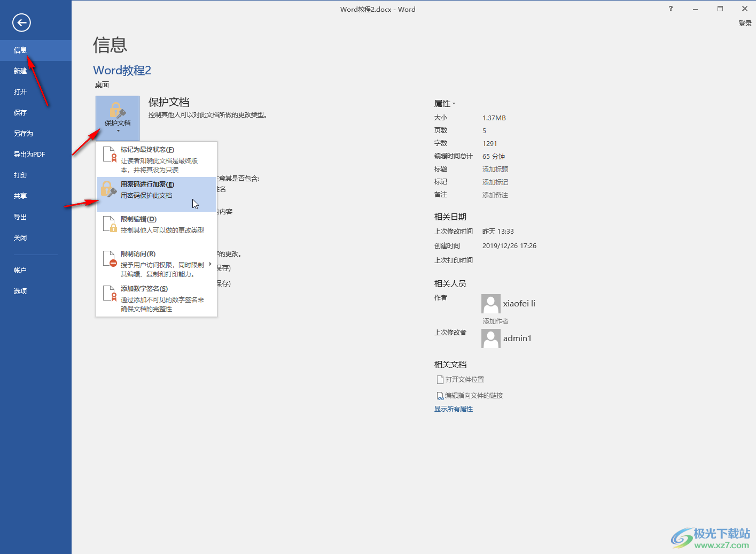Open the 保护文档 lock button

(x=118, y=118)
